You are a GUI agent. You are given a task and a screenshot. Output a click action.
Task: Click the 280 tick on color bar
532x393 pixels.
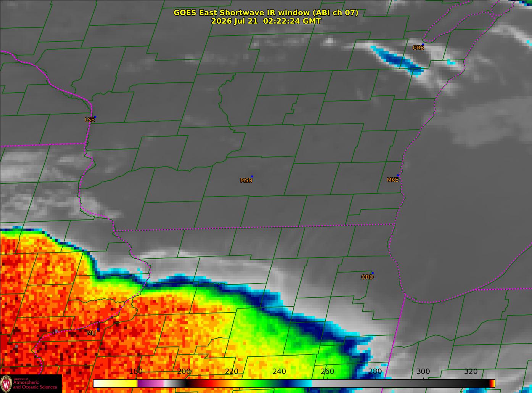click(375, 371)
